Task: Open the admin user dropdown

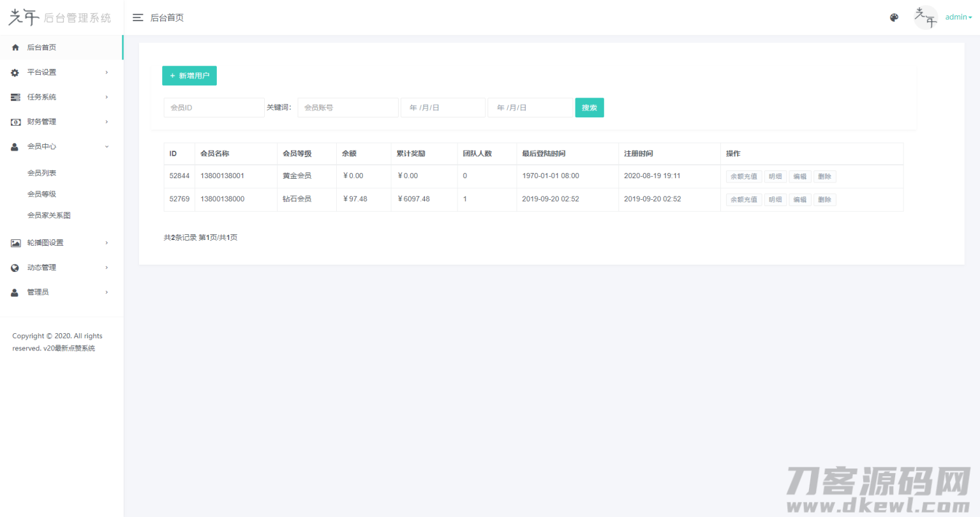Action: point(958,17)
